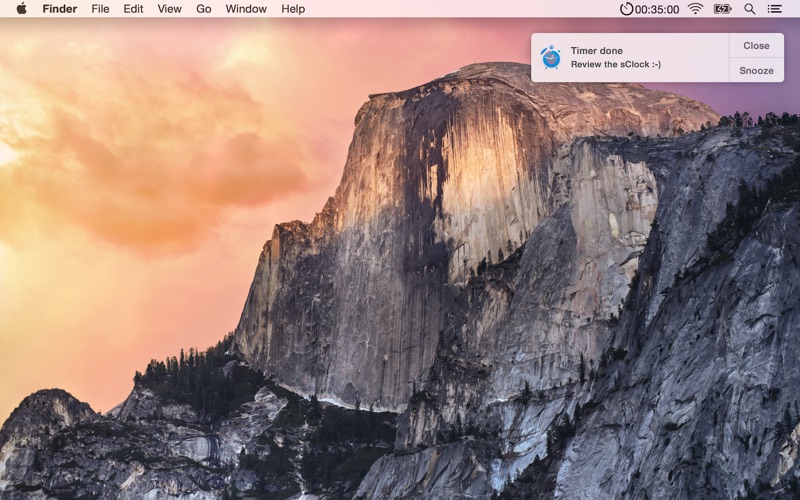The width and height of the screenshot is (800, 500).
Task: Click the battery charging status icon
Action: point(722,9)
